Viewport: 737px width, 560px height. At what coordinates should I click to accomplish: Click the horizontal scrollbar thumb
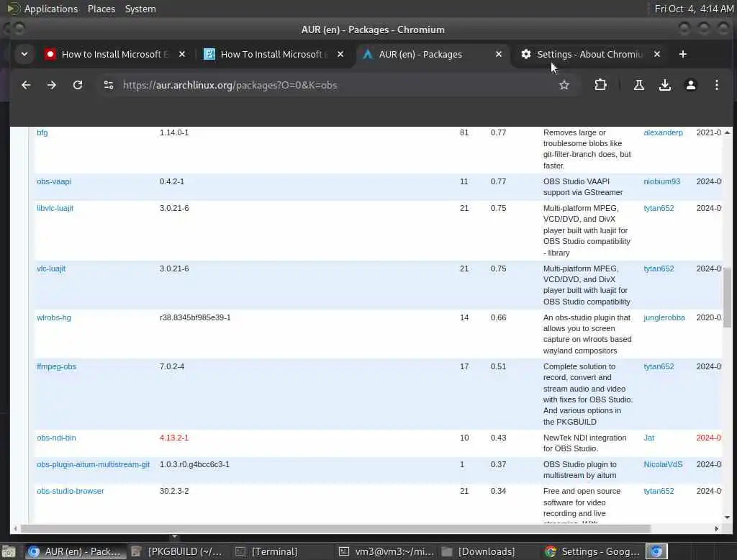(x=335, y=528)
